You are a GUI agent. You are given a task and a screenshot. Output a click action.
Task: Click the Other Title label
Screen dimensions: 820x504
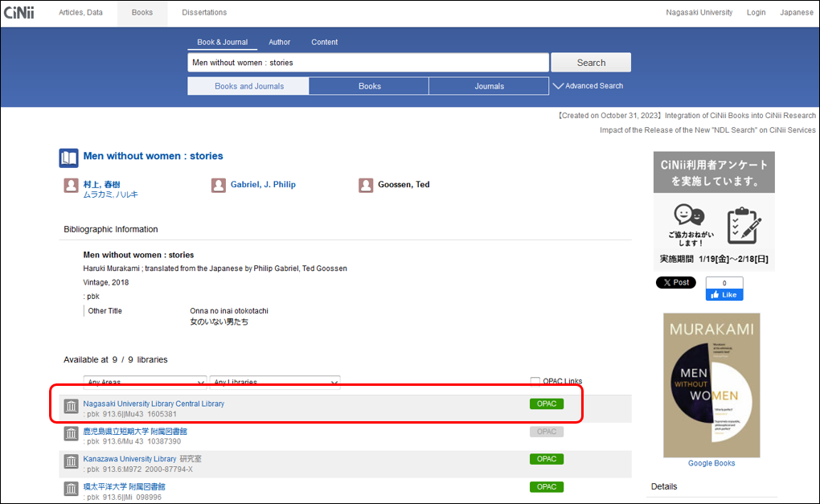point(105,310)
